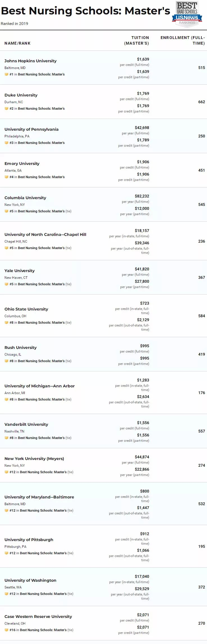Open the Johns Hopkins University link
Screen dimensions: 207x644
click(x=30, y=61)
